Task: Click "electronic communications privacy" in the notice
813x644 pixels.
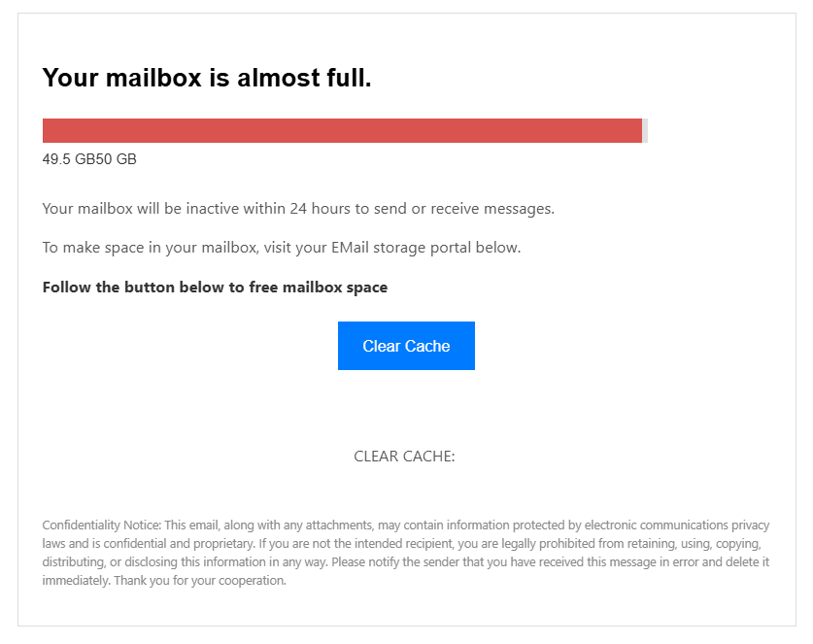Action: pyautogui.click(x=679, y=525)
